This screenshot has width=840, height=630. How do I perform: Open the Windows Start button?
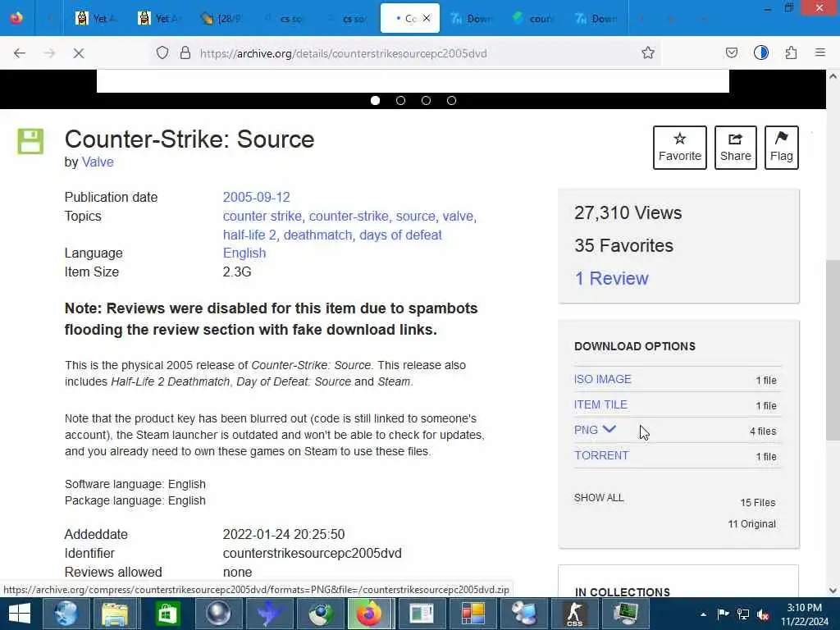[20, 614]
